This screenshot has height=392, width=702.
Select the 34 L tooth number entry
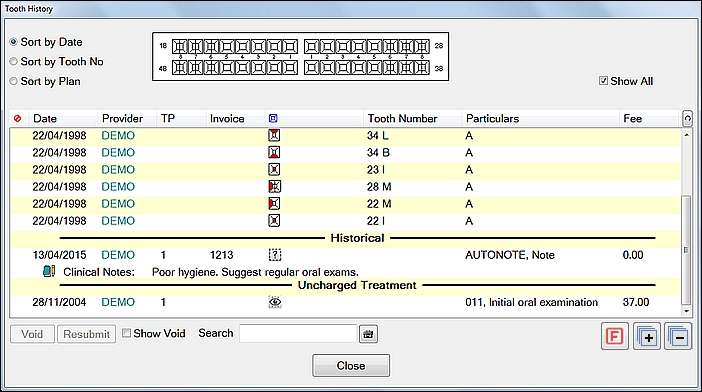click(377, 136)
